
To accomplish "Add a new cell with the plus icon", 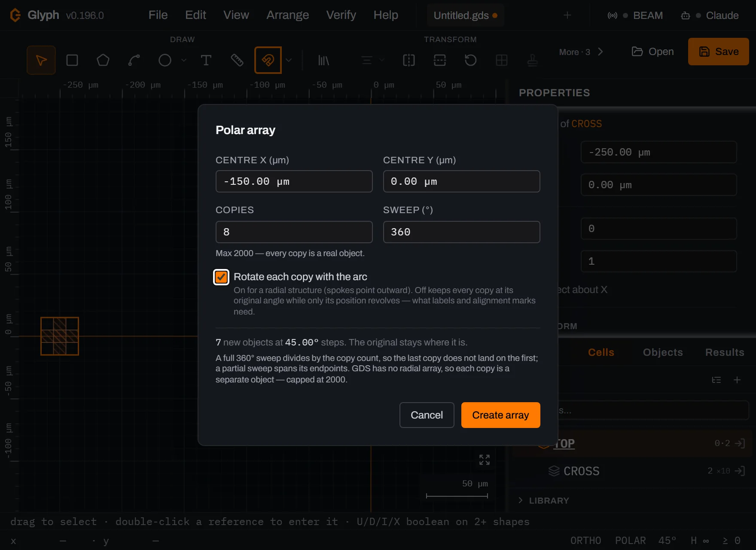I will pyautogui.click(x=737, y=380).
